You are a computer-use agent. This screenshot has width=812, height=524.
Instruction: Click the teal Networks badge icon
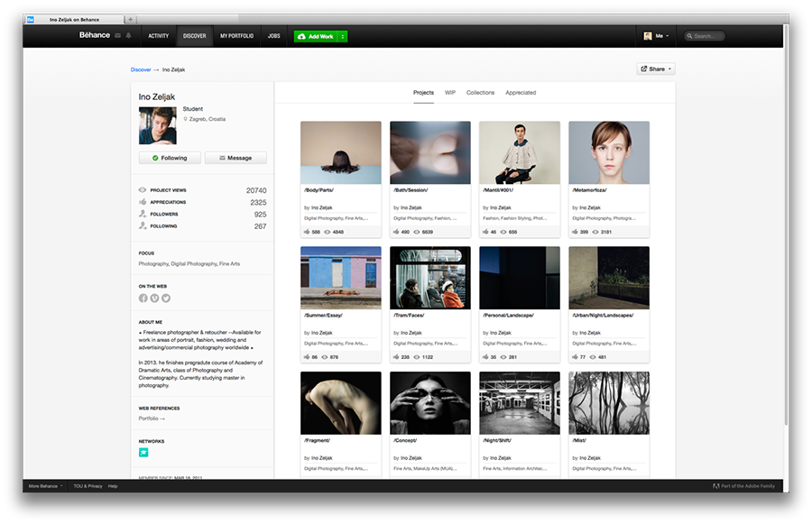click(143, 453)
